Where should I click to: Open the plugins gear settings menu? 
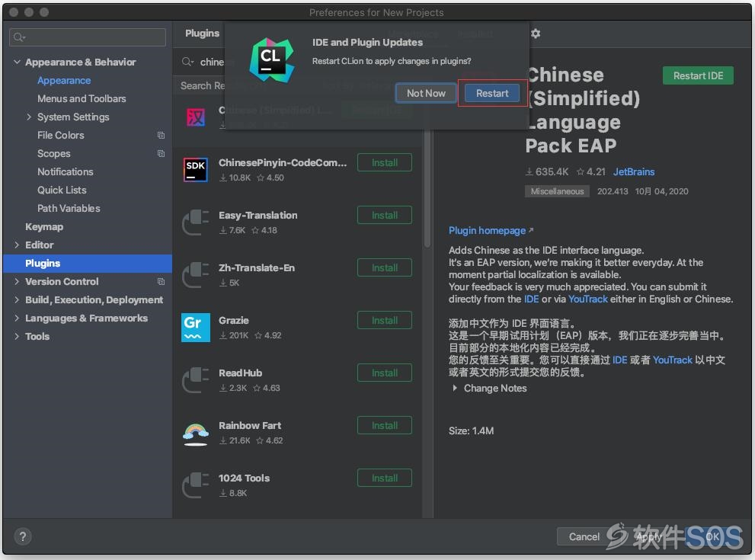536,34
